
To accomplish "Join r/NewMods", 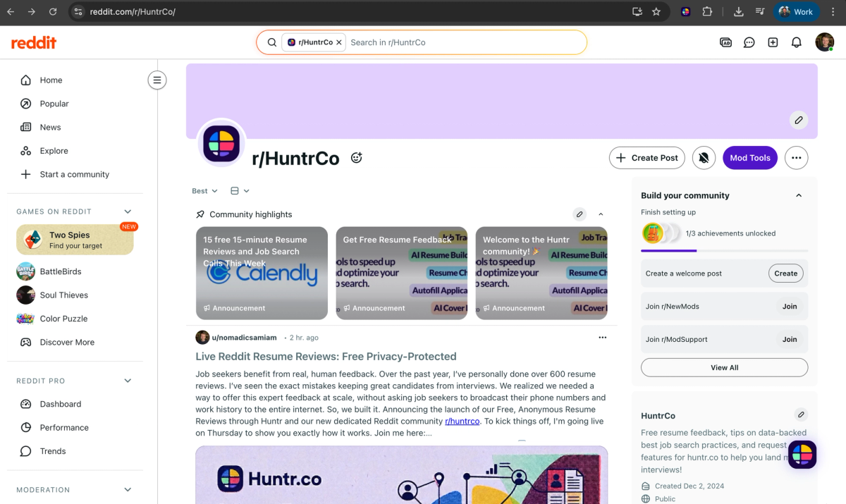I will click(790, 307).
